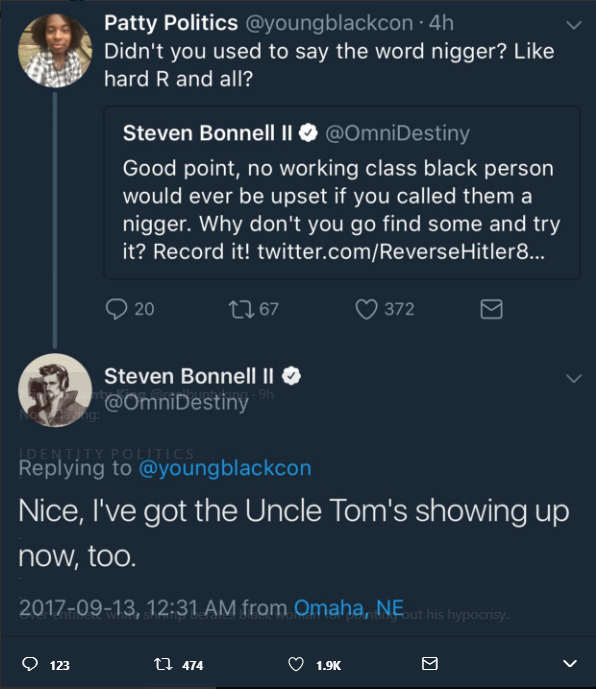Click Patty Politics display name
Image resolution: width=596 pixels, height=689 pixels.
pos(171,23)
